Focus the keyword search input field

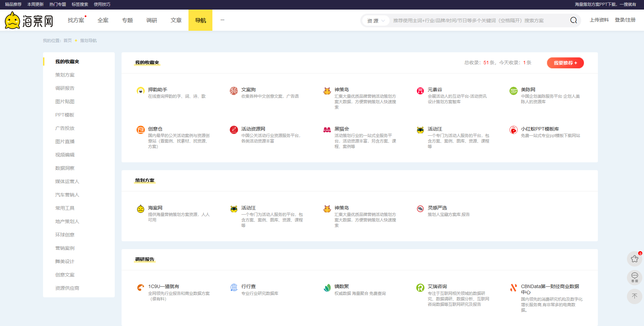click(478, 21)
